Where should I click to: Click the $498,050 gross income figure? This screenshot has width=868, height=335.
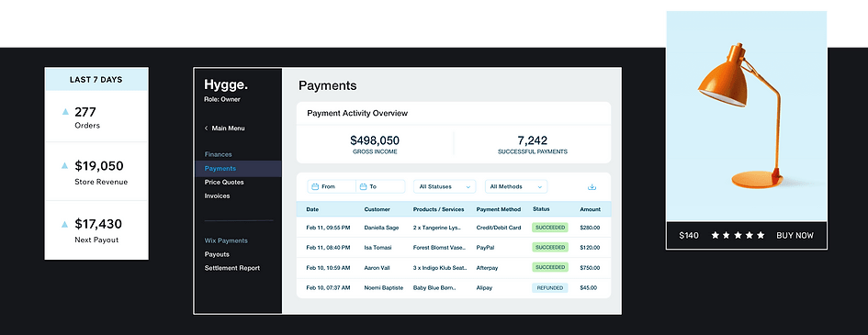pyautogui.click(x=375, y=140)
